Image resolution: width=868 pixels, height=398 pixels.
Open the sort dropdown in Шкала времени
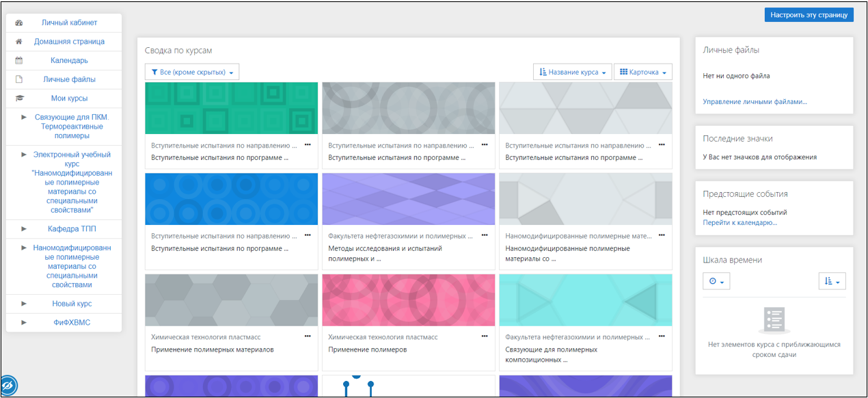pyautogui.click(x=832, y=281)
